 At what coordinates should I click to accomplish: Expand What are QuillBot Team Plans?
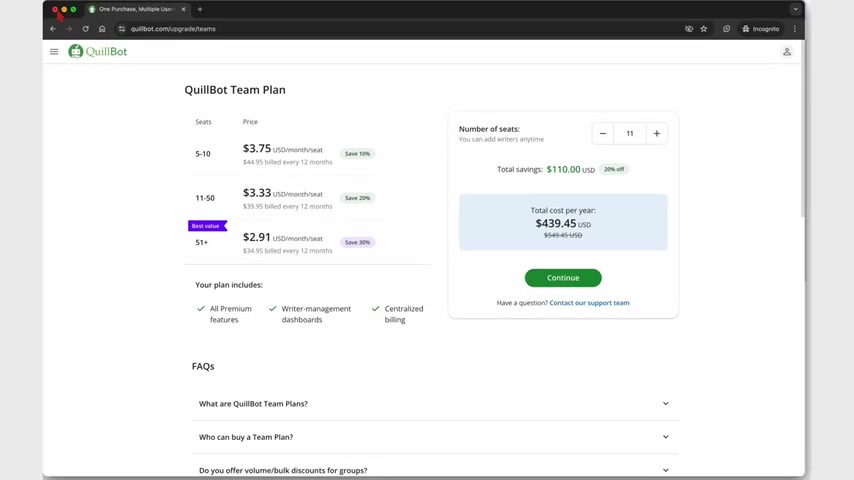tap(435, 404)
